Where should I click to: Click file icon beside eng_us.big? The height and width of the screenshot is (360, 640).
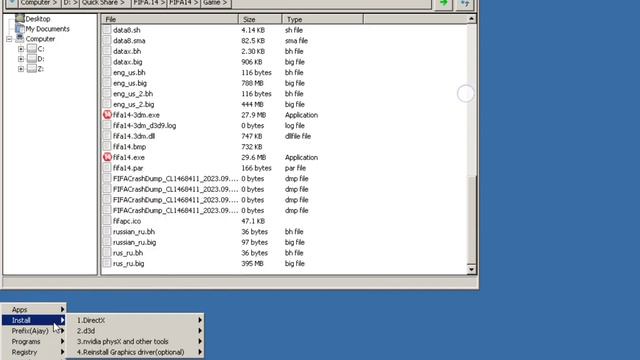(x=107, y=83)
